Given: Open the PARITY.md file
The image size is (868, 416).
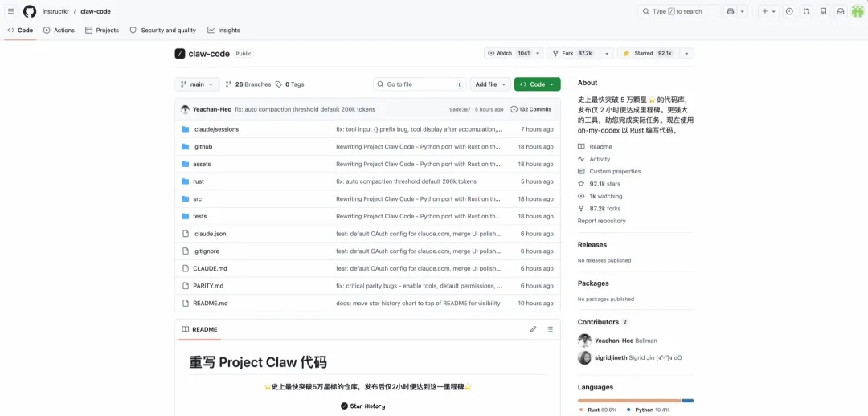Looking at the screenshot, I should (x=208, y=286).
